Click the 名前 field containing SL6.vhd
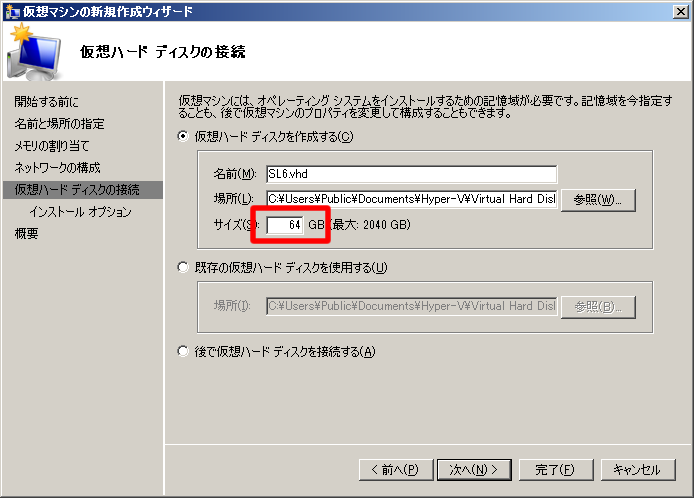 pos(410,174)
